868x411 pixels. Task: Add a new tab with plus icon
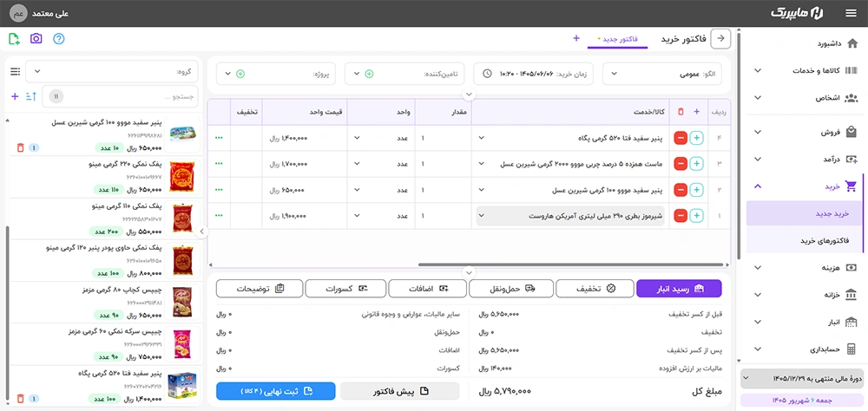[576, 38]
